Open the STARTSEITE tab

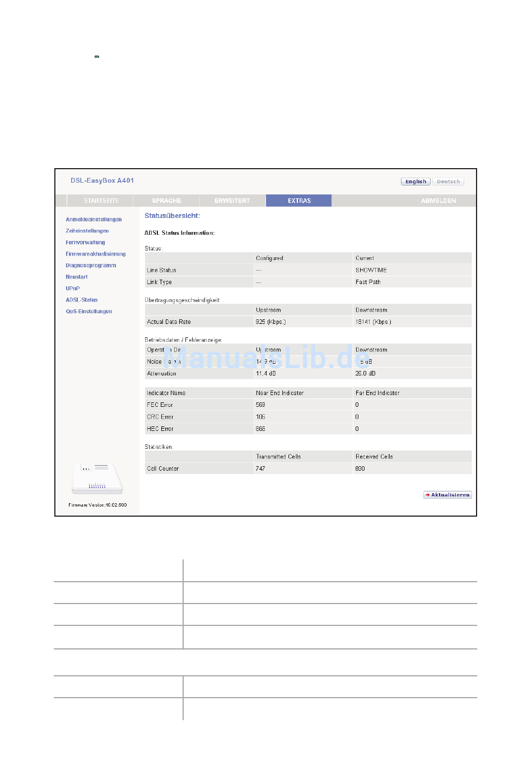pos(101,201)
